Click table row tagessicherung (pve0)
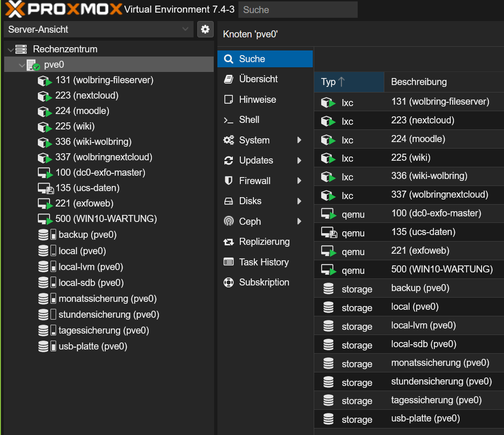Image resolution: width=504 pixels, height=435 pixels. pos(409,400)
